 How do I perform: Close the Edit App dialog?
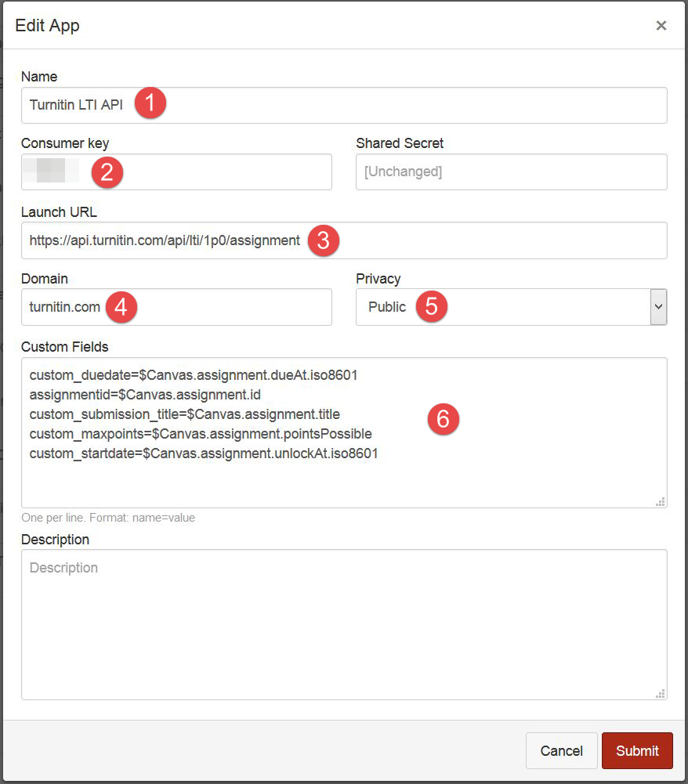[661, 26]
